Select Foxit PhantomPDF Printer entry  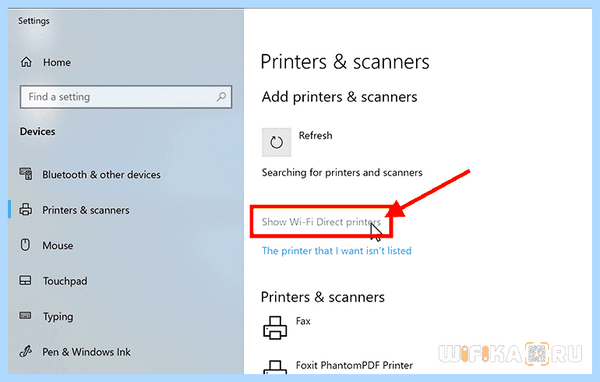pos(354,366)
